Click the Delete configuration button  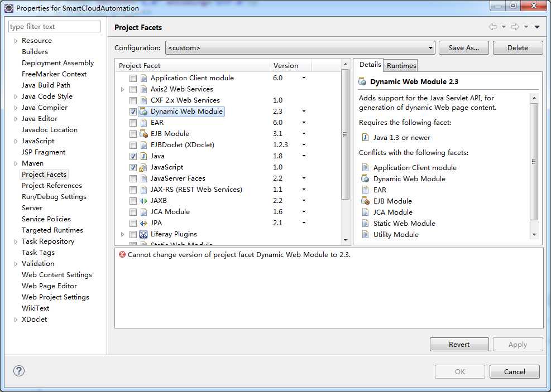coord(518,48)
